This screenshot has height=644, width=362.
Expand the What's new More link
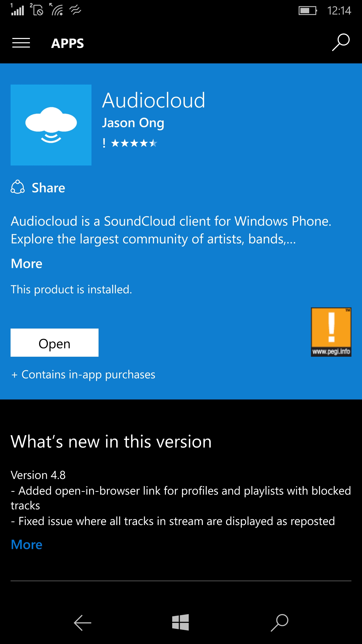(27, 545)
